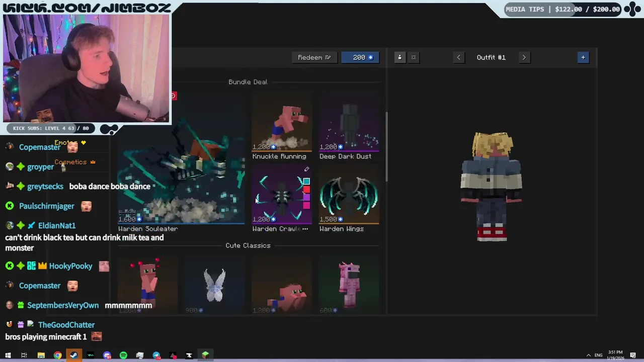Open Google Chrome from taskbar
This screenshot has height=362, width=644.
(58, 355)
